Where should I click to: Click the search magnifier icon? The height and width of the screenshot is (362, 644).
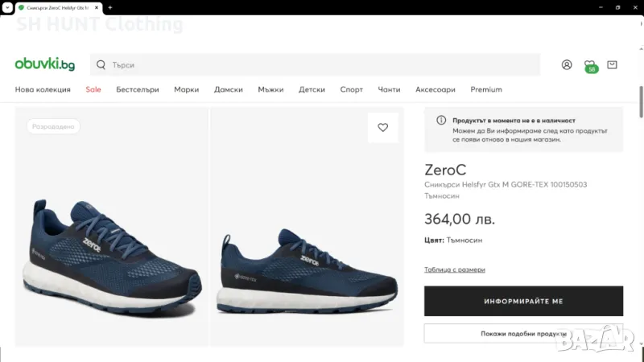[101, 64]
